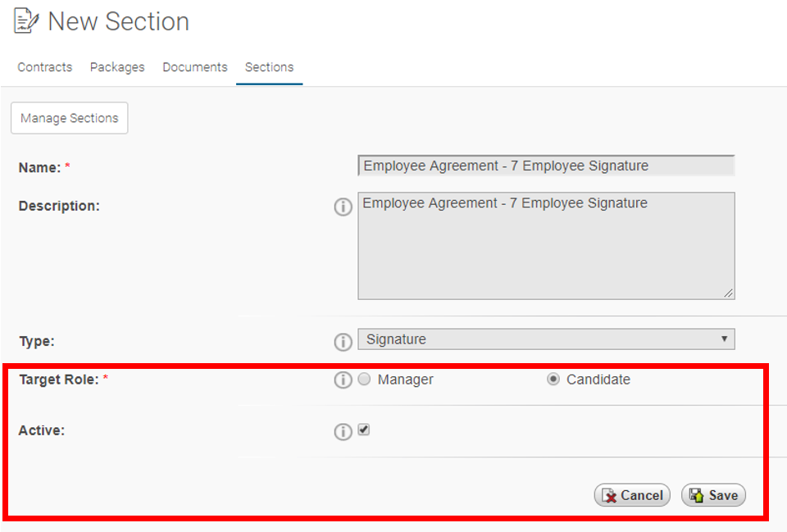Viewport: 787px width, 532px height.
Task: Click the Target Role info icon
Action: click(343, 380)
